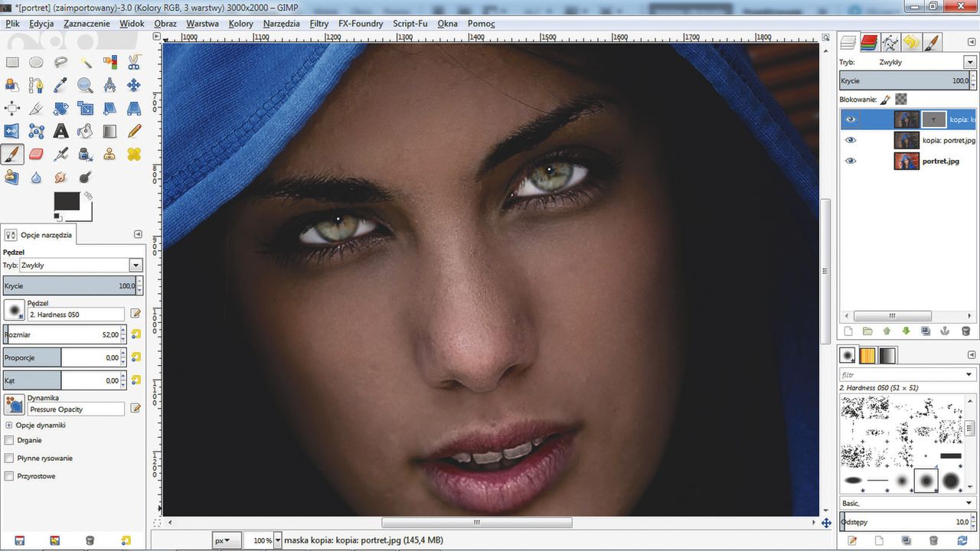Select the Crop tool
Viewport: 980px width, 551px height.
point(36,108)
